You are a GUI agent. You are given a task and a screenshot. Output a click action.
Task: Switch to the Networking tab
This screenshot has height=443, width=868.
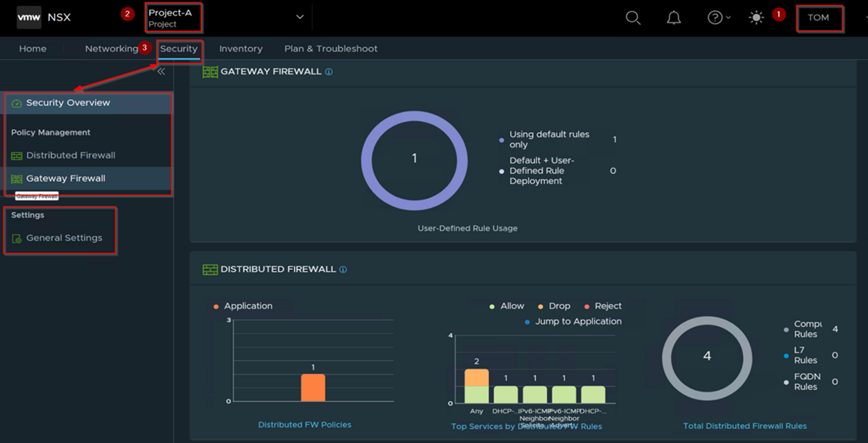112,49
